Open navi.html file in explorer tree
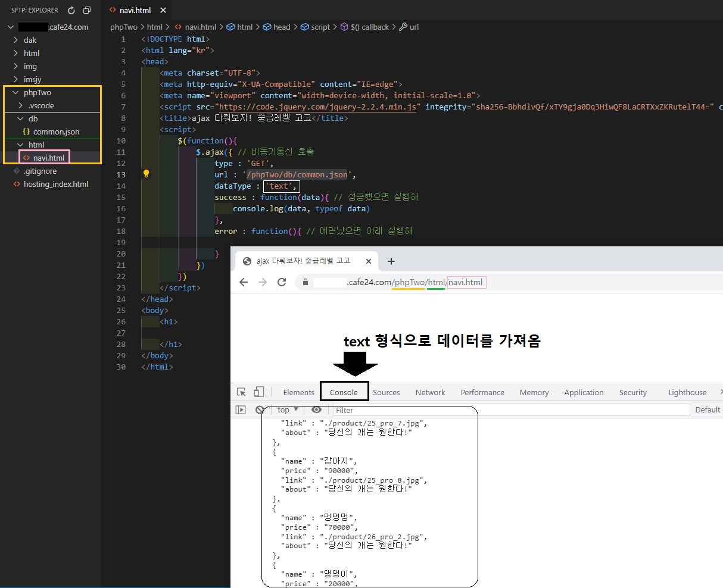723x588 pixels. pos(49,158)
